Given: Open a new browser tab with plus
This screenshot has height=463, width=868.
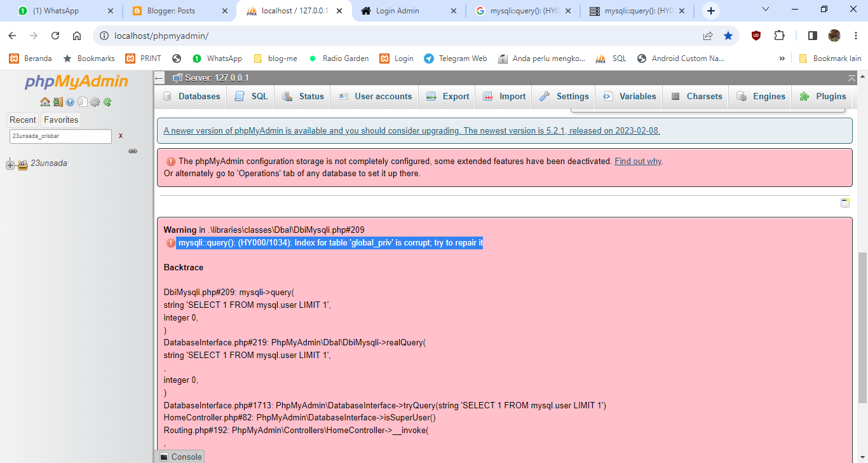Looking at the screenshot, I should 711,11.
